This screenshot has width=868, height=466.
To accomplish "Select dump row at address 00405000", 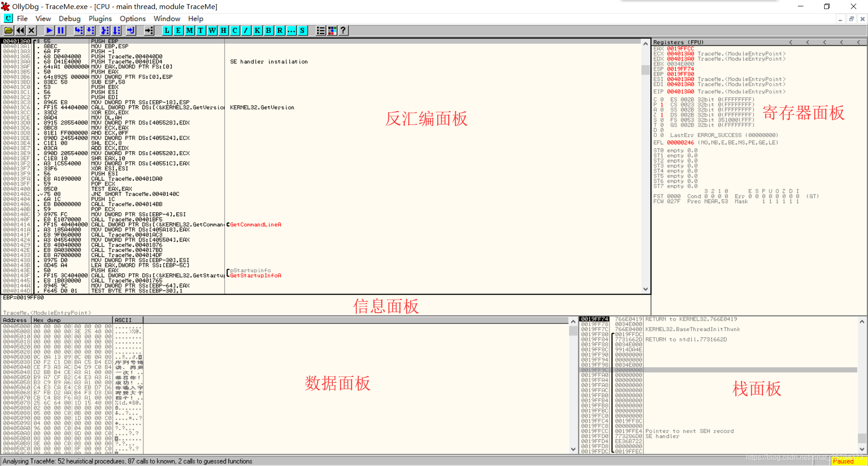I will click(72, 326).
